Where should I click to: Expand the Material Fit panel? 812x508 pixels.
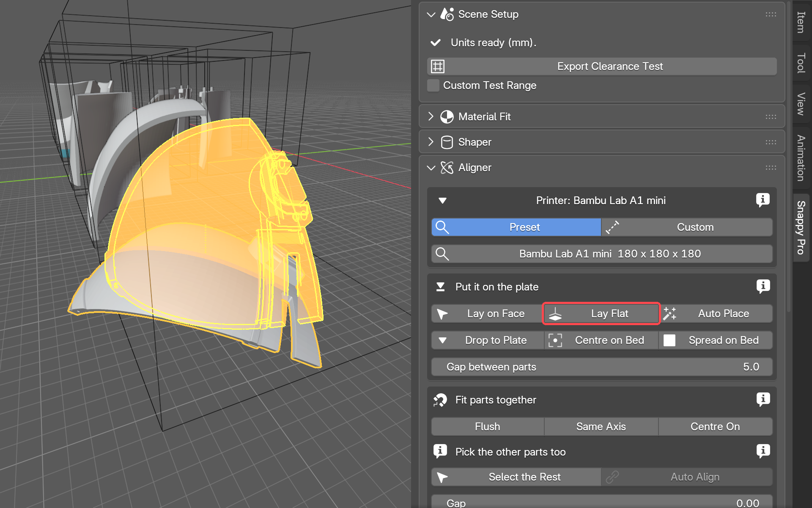(431, 116)
